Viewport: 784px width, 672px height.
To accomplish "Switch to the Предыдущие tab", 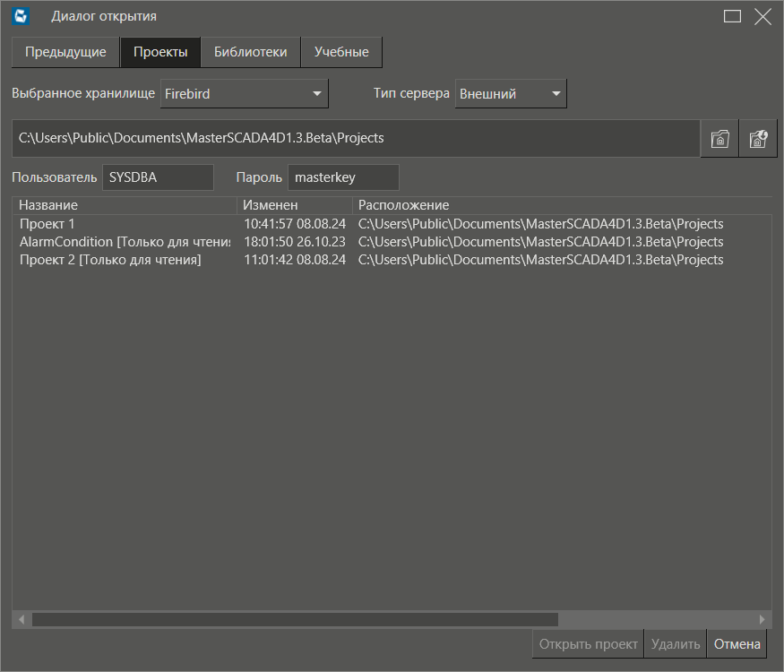I will 65,52.
